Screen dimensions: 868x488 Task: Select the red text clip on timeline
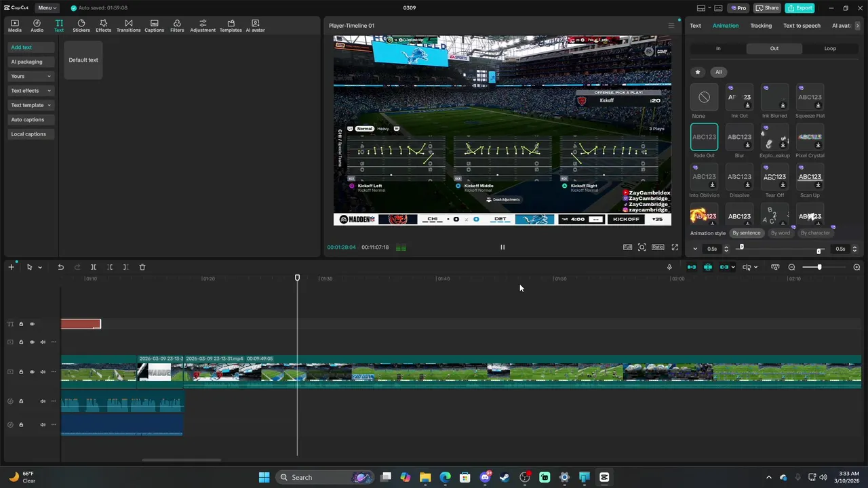pos(81,324)
